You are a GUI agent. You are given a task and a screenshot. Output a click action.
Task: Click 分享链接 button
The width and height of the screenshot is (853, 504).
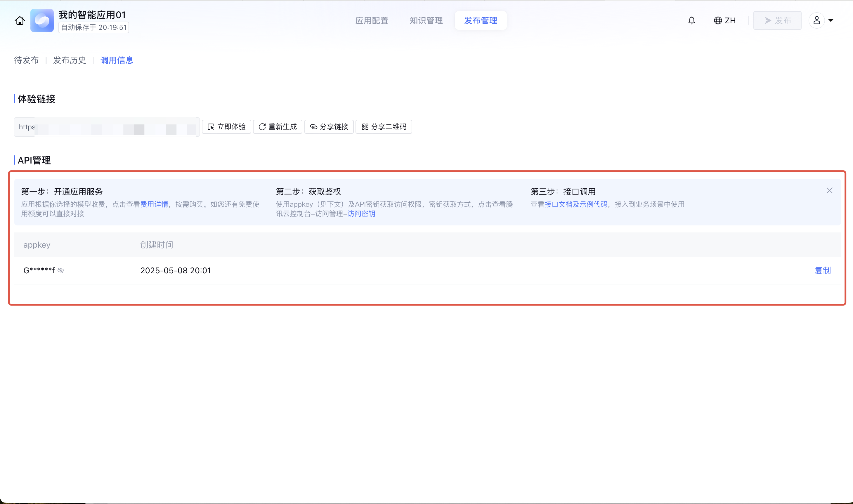[329, 127]
